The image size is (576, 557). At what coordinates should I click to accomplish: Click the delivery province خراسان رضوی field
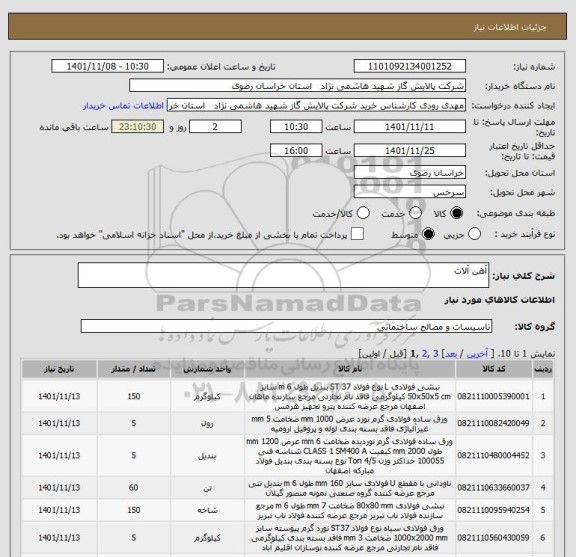(410, 173)
